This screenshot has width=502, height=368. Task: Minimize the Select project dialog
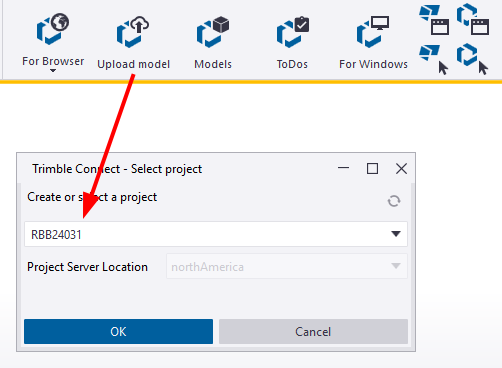click(x=343, y=169)
